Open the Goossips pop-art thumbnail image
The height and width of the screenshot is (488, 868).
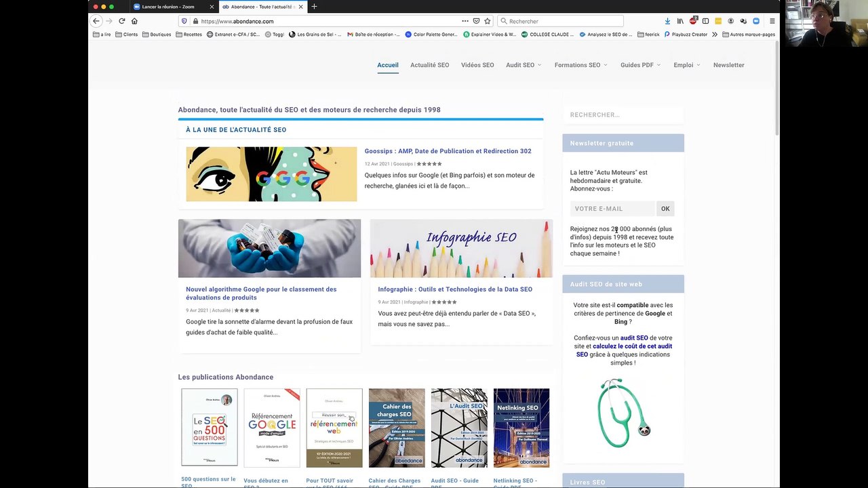coord(271,174)
